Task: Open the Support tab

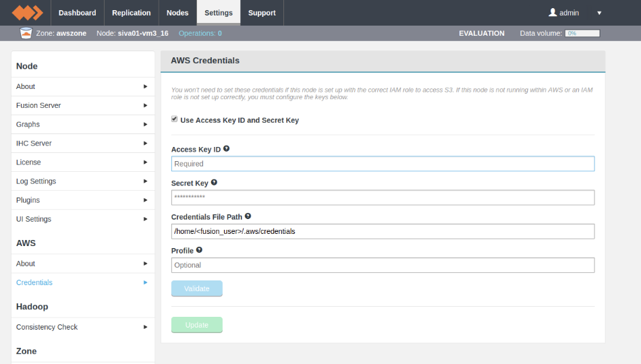Action: click(262, 13)
